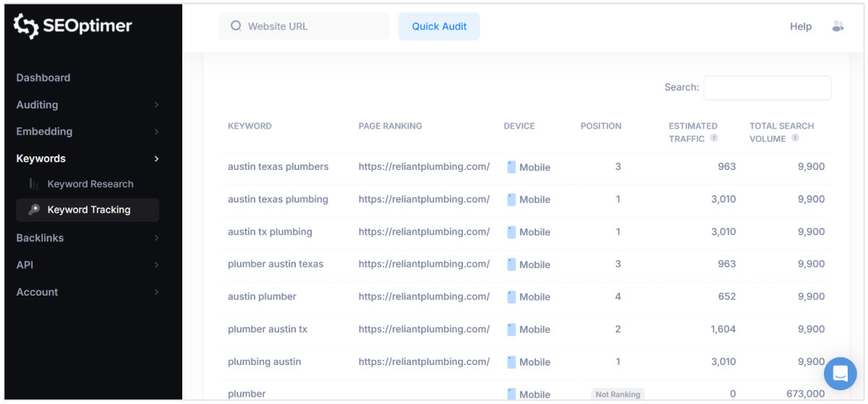Click the Keyword Research bar-chart icon
Image resolution: width=868 pixels, height=404 pixels.
tap(34, 184)
